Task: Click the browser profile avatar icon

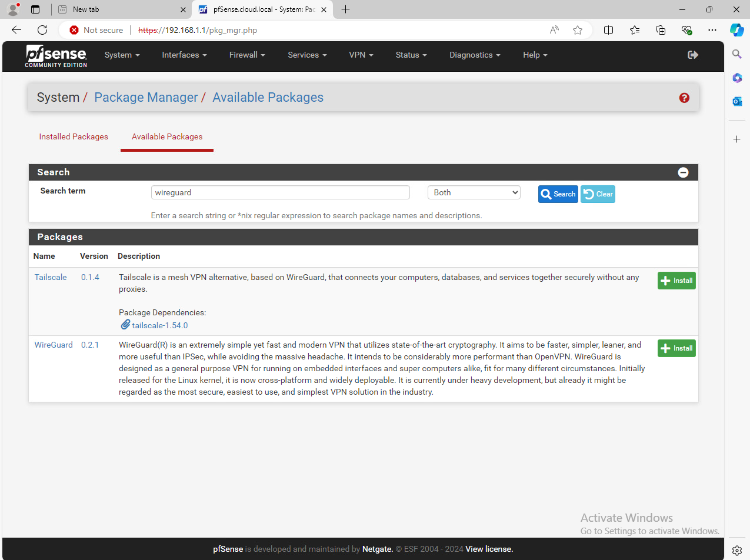Action: pyautogui.click(x=12, y=9)
